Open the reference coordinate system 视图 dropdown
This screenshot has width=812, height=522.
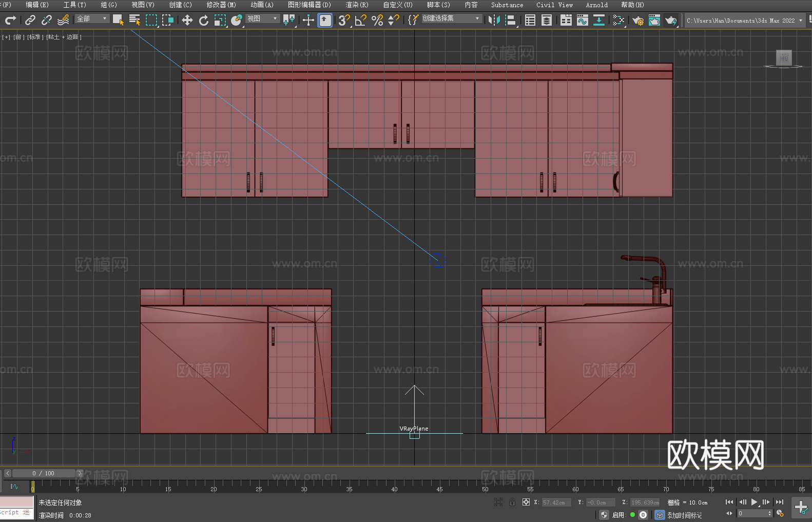tap(262, 18)
